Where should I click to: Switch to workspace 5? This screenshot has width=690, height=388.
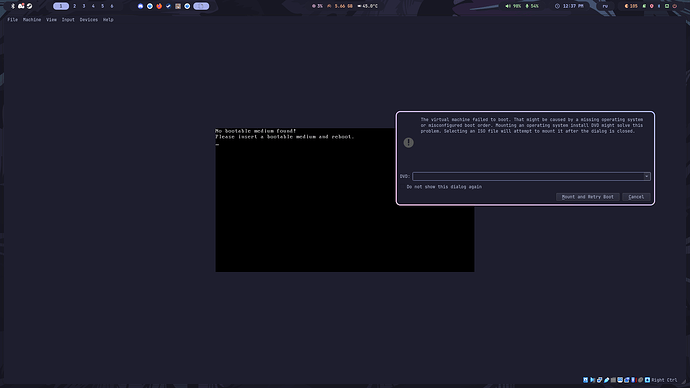tap(103, 6)
